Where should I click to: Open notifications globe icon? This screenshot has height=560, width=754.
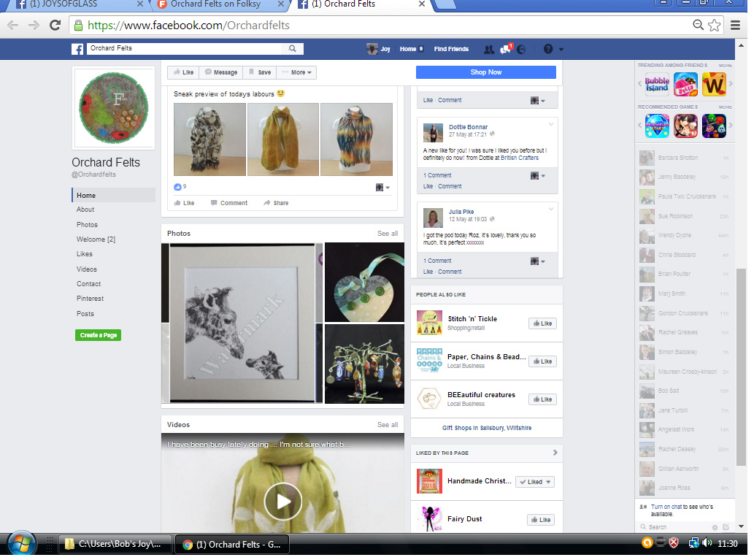pyautogui.click(x=521, y=49)
